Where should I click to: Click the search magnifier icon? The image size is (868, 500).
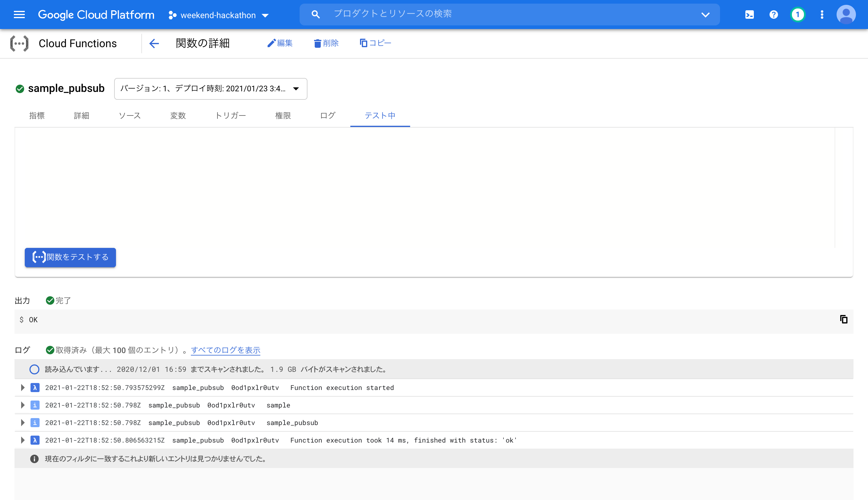click(x=315, y=14)
